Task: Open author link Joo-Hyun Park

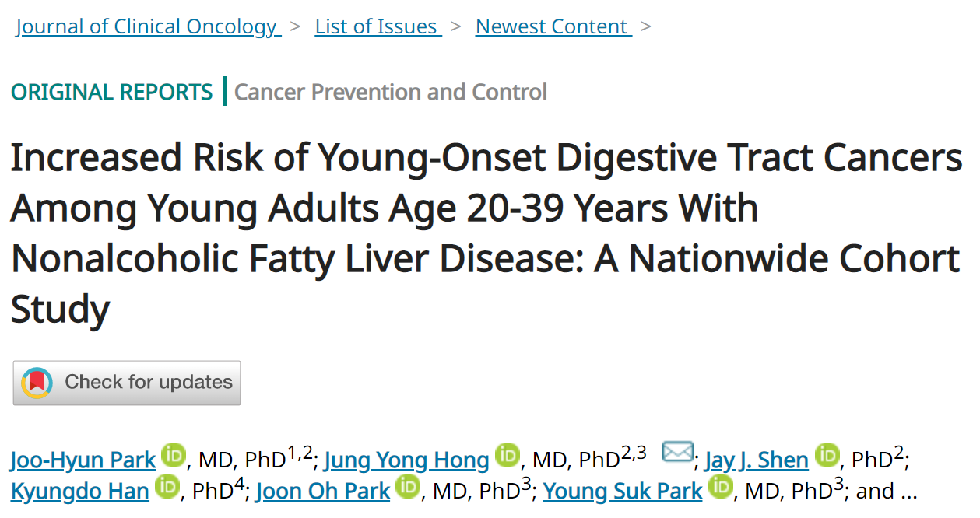Action: pyautogui.click(x=83, y=460)
